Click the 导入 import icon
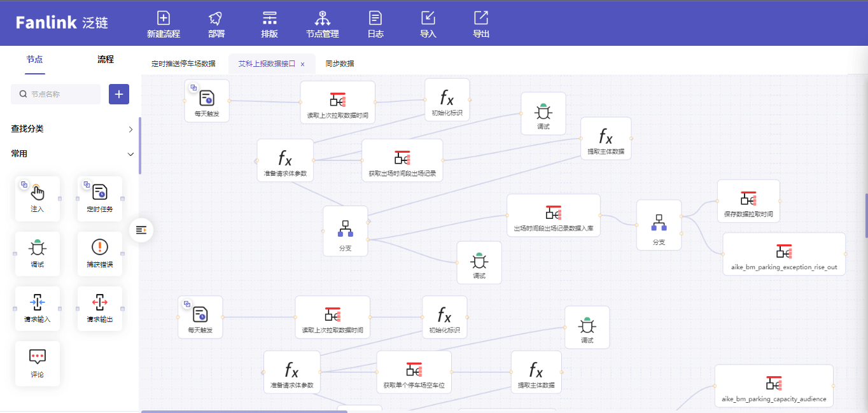This screenshot has height=413, width=868. (428, 19)
